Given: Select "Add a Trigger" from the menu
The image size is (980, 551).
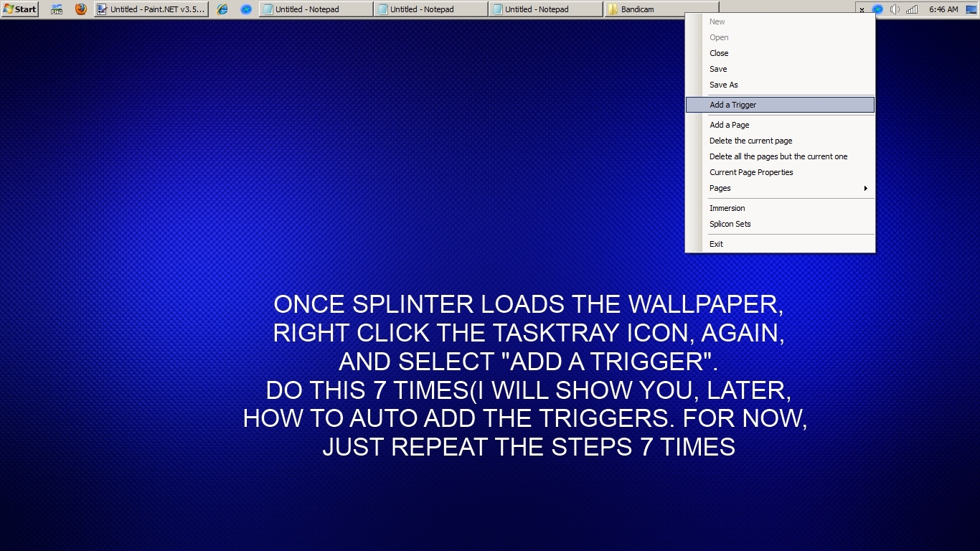Looking at the screenshot, I should click(x=732, y=104).
